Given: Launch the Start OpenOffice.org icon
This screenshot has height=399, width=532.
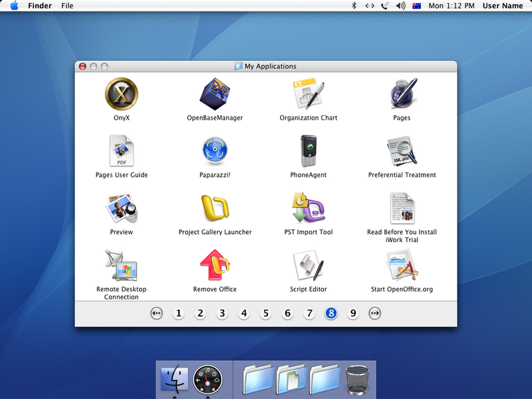Looking at the screenshot, I should (402, 265).
